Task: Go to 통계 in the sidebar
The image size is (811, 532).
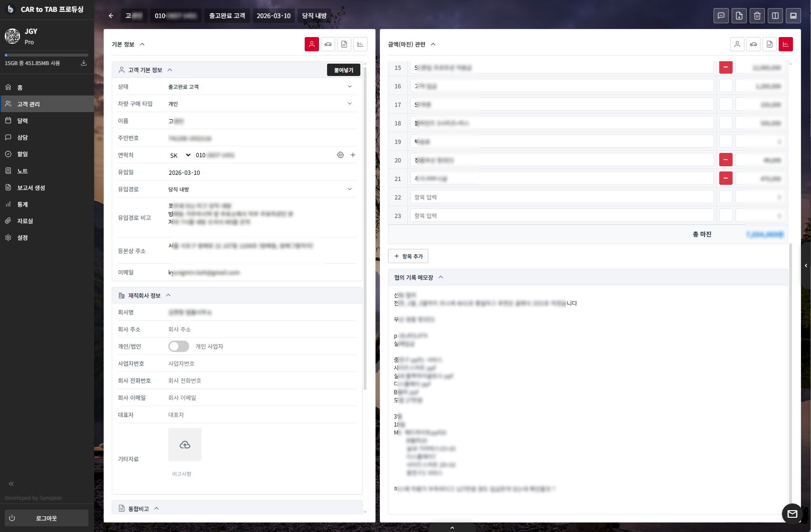Action: pos(22,204)
